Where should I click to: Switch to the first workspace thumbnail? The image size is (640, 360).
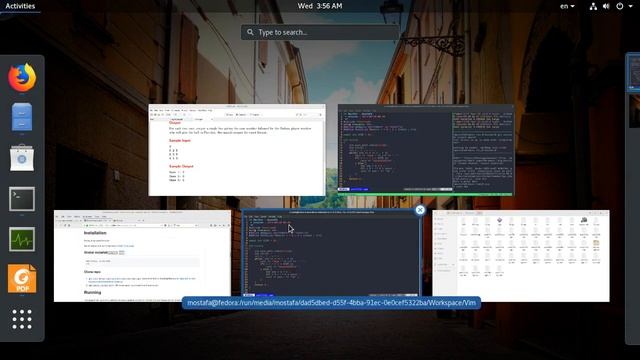pos(634,73)
